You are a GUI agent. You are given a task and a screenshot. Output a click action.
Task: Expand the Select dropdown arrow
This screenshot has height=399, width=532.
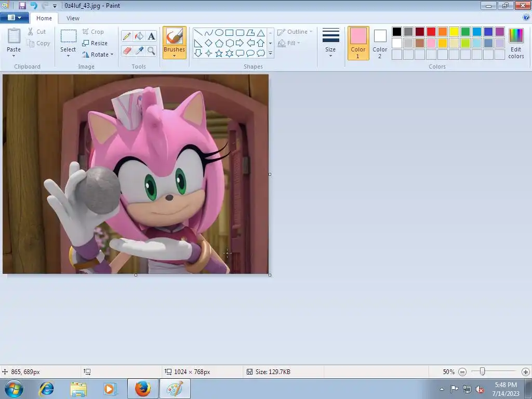tap(68, 56)
